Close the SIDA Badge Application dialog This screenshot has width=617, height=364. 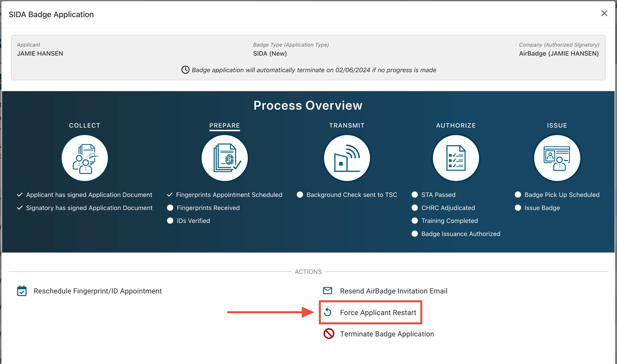click(604, 13)
